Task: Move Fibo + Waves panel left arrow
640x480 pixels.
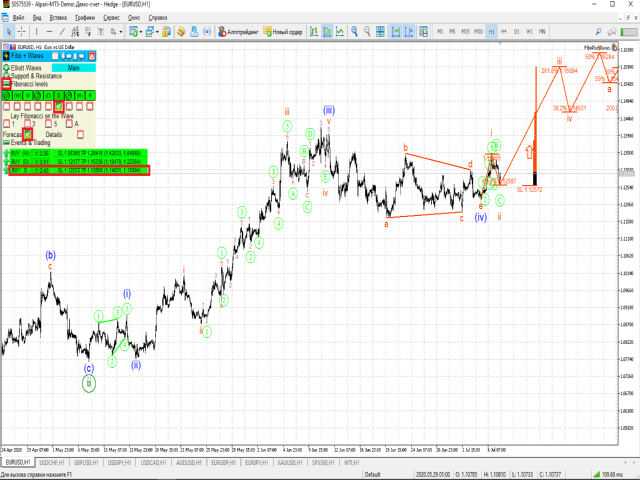Action: (81, 56)
